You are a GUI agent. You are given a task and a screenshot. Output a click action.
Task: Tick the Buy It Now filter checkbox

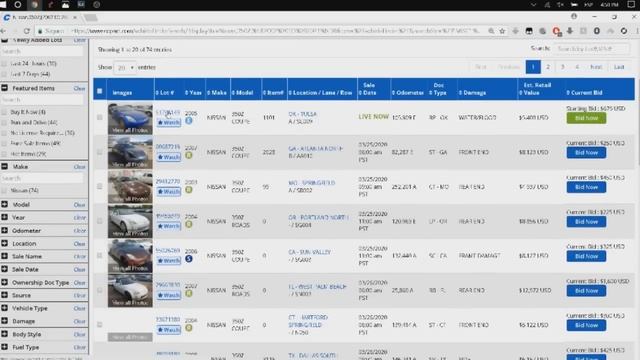coord(4,112)
